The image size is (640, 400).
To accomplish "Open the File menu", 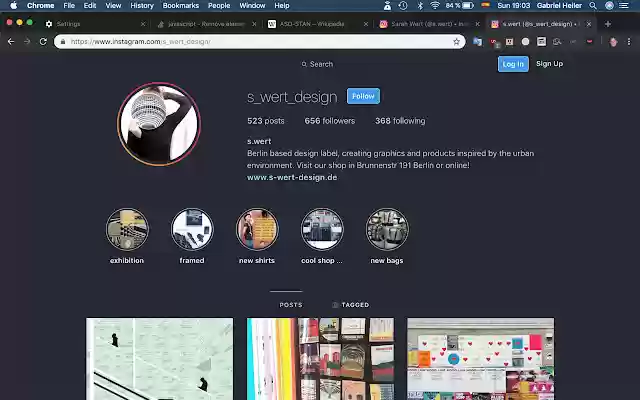I will tap(69, 5).
